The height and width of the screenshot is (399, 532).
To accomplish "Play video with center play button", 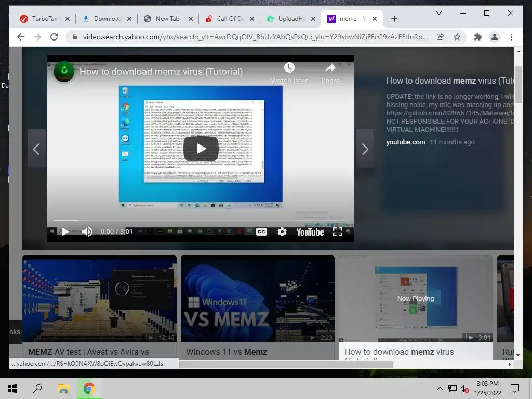I will click(x=201, y=149).
